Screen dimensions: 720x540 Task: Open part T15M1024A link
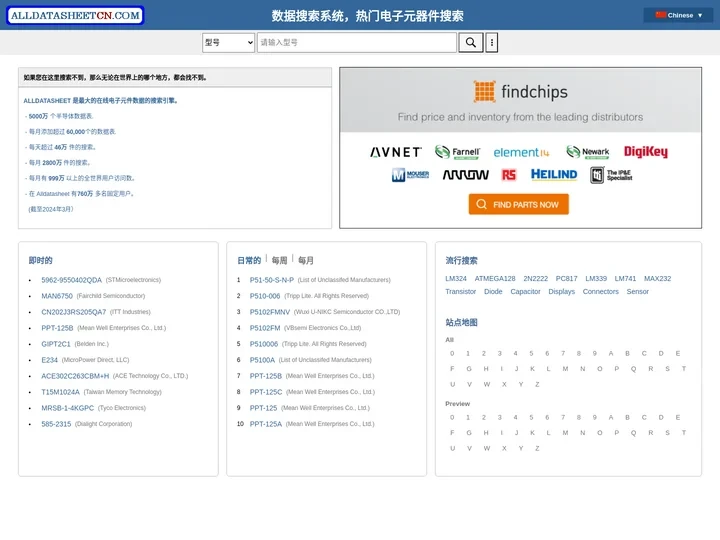coord(61,392)
